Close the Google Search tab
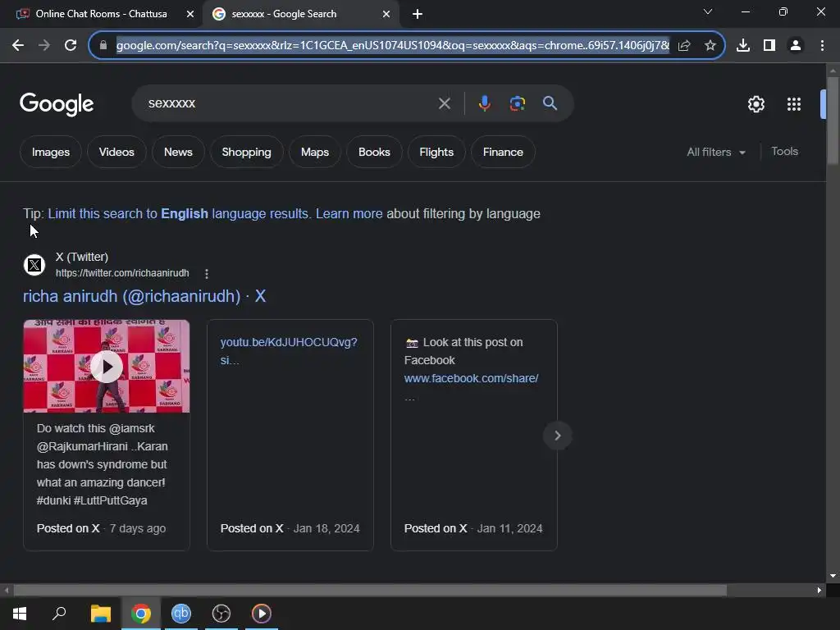This screenshot has width=840, height=630. coord(386,14)
